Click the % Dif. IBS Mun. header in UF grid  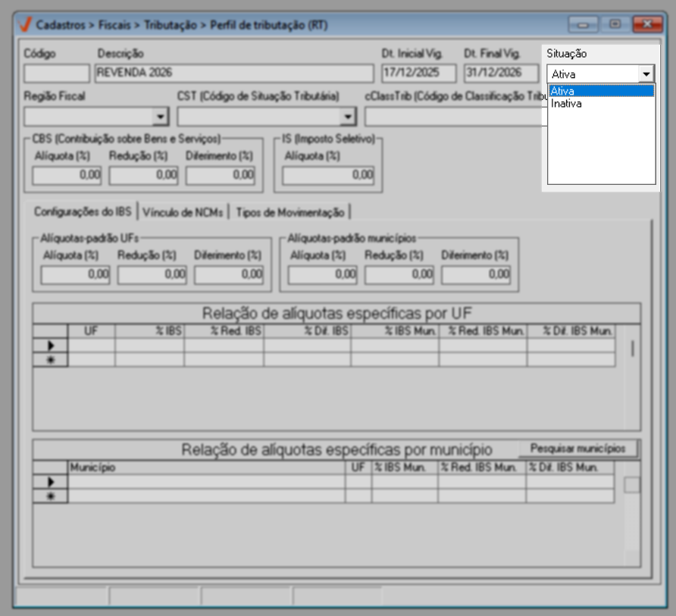(x=571, y=331)
